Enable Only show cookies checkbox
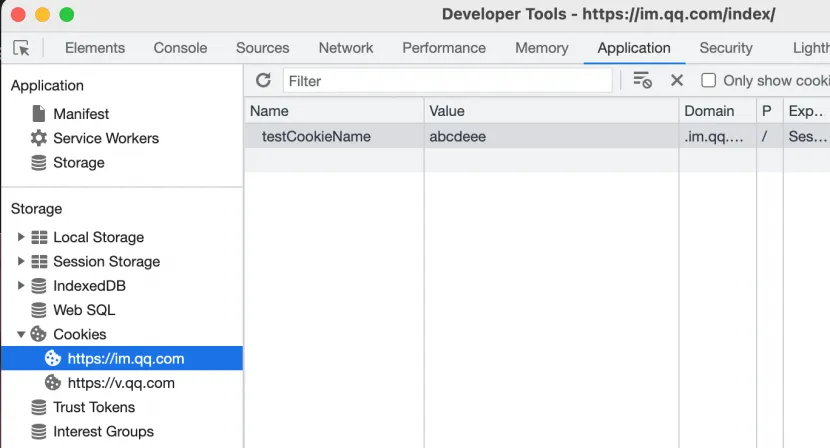Screen dimensions: 830x448 [x=708, y=81]
